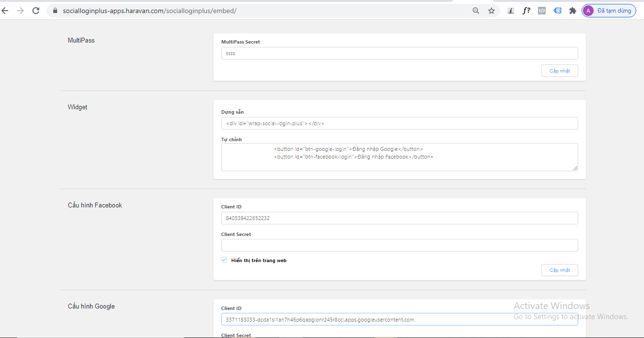Focus the Facebook Client Secret field
Screen dimensions: 644x338
point(399,245)
